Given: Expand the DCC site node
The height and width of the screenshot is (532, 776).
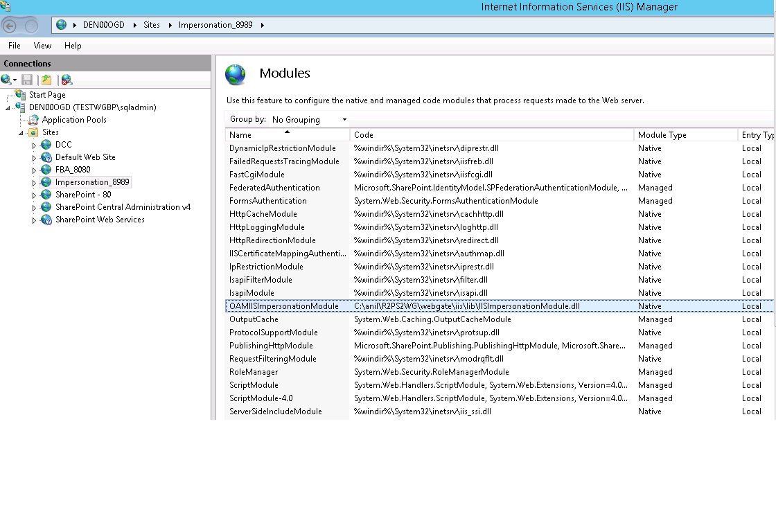Looking at the screenshot, I should (34, 145).
